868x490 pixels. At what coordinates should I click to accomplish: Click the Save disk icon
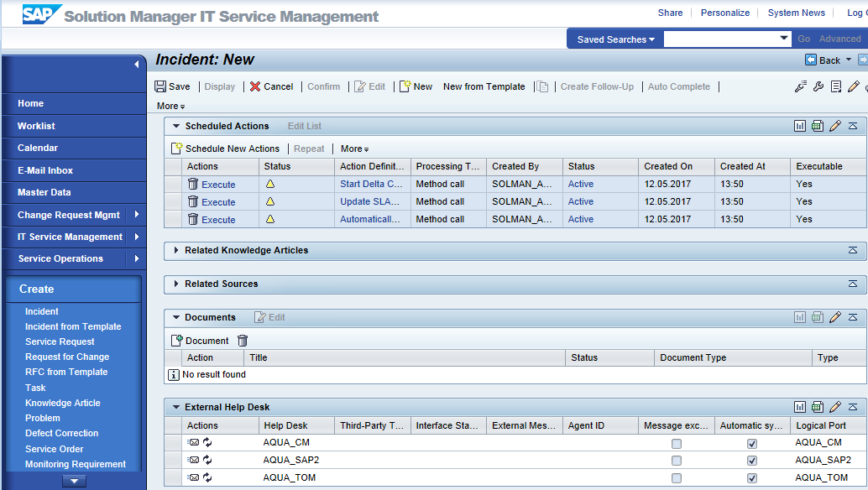click(160, 86)
